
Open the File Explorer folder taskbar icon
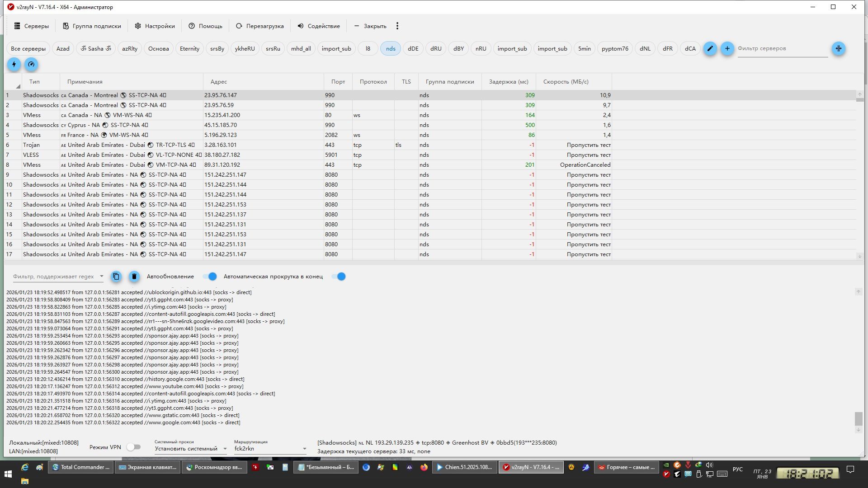(x=25, y=481)
